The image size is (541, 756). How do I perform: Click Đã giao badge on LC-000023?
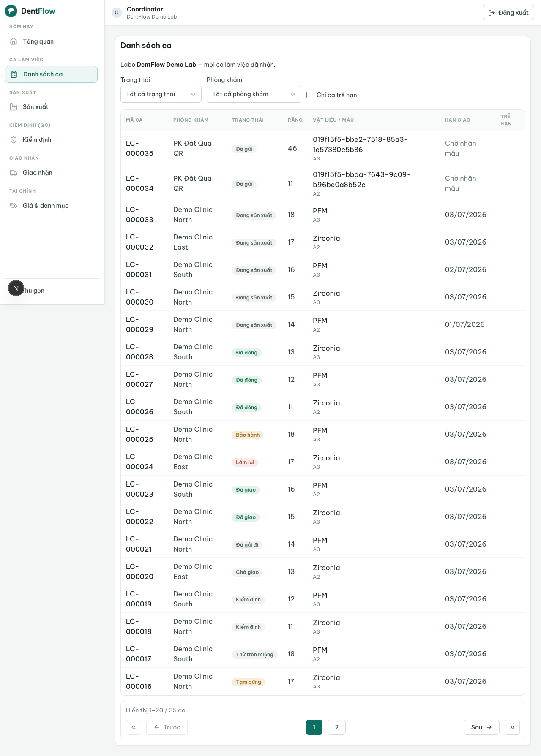point(246,490)
